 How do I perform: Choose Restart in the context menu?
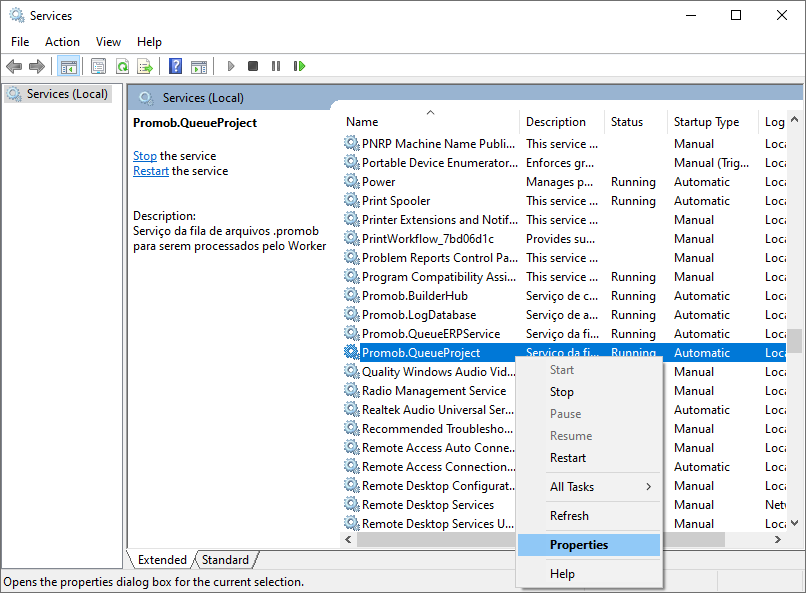[589, 458]
